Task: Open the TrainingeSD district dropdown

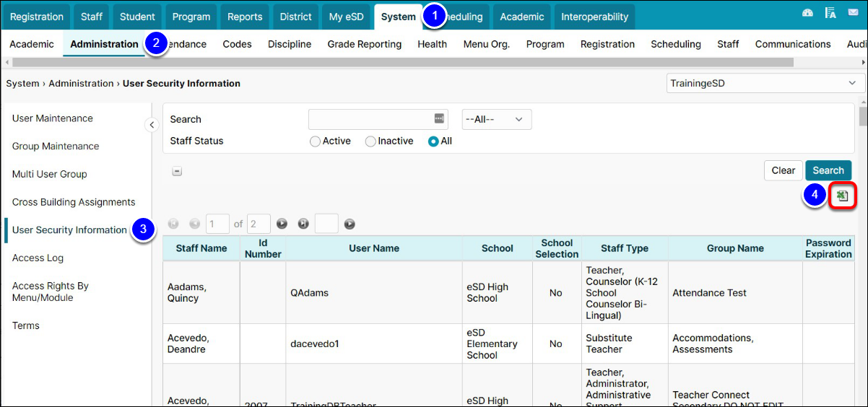Action: pyautogui.click(x=765, y=84)
